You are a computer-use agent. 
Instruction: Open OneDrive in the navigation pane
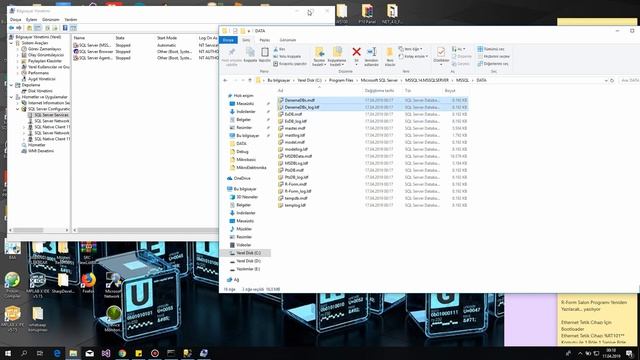[242, 178]
